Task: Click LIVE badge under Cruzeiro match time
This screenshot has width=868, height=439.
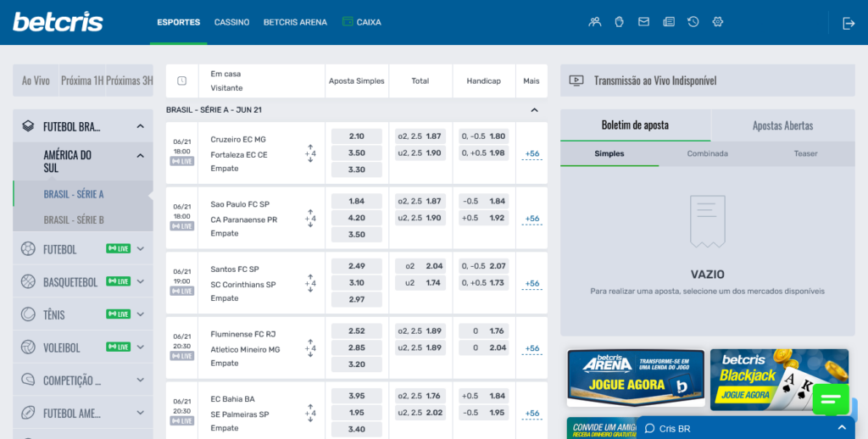Action: coord(181,161)
